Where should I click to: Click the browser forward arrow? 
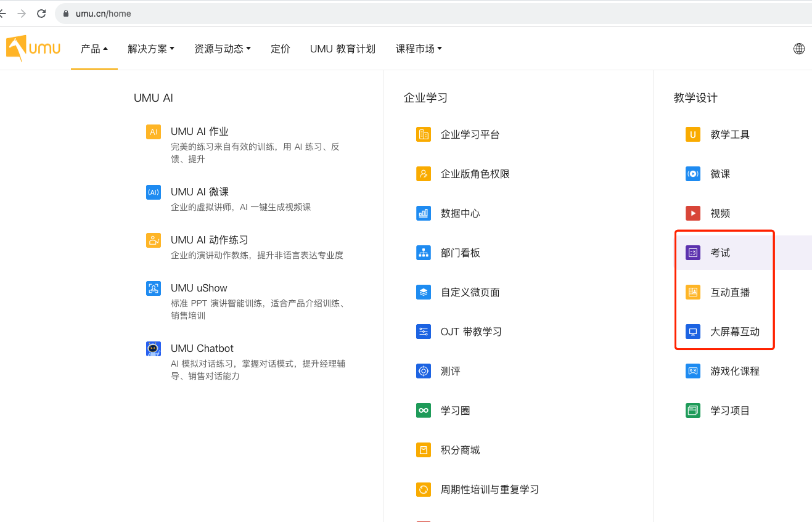[x=22, y=14]
